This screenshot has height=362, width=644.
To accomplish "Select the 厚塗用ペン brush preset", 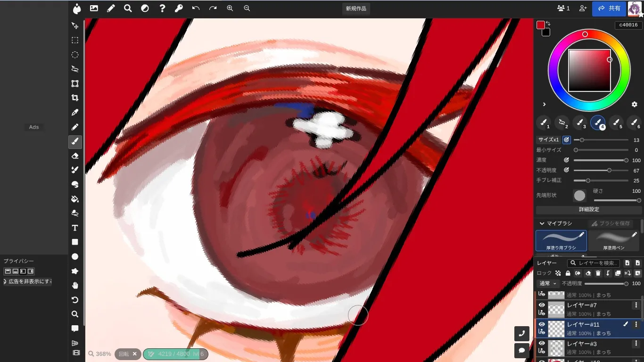I will click(614, 240).
